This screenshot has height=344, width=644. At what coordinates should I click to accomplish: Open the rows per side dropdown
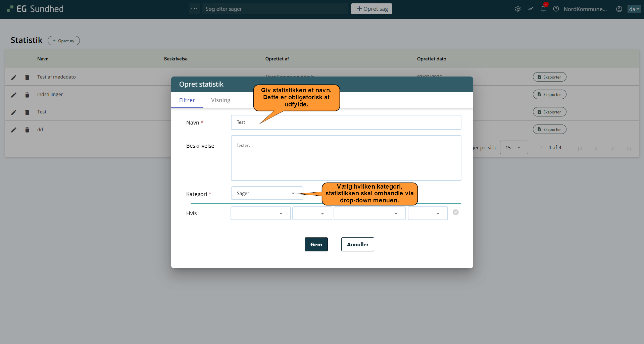coord(513,148)
